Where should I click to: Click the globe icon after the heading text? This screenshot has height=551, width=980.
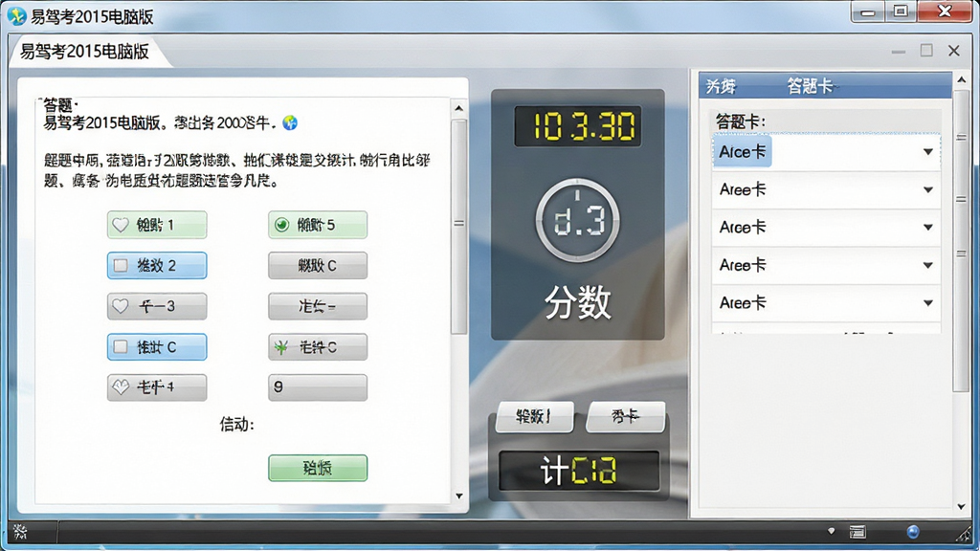290,122
